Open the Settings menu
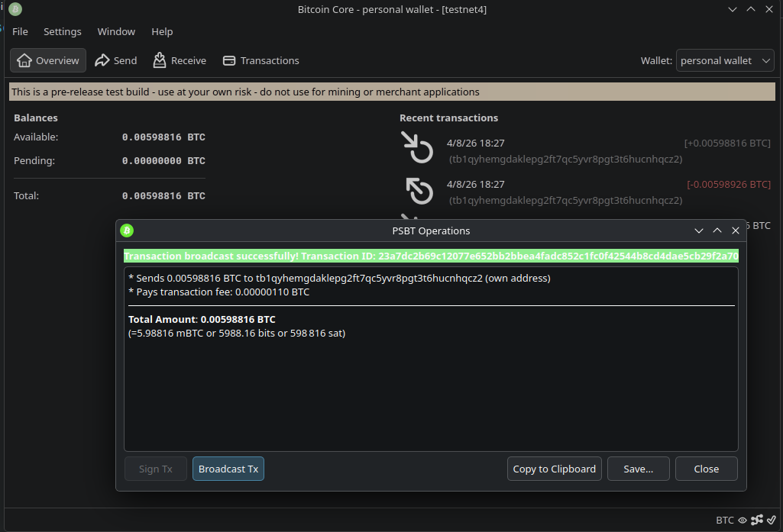The image size is (783, 532). click(x=63, y=31)
